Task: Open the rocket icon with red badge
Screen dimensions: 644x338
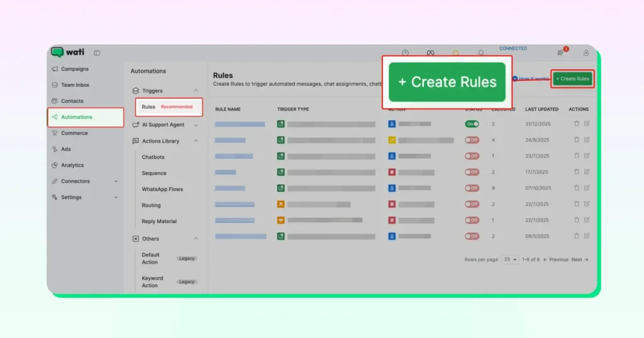Action: [x=561, y=52]
